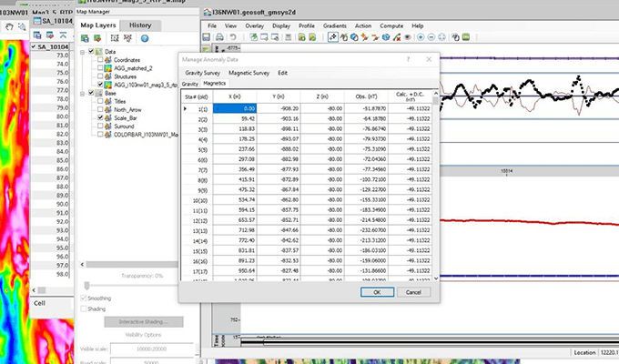Collapse the Base tree node
Screen dimensions: 619x364
(83, 93)
